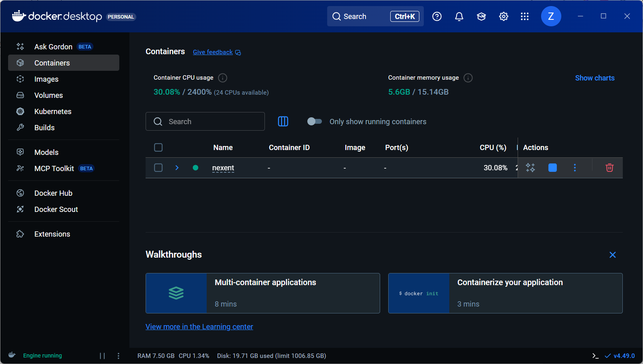Go to Images section
This screenshot has width=643, height=364.
[x=63, y=79]
